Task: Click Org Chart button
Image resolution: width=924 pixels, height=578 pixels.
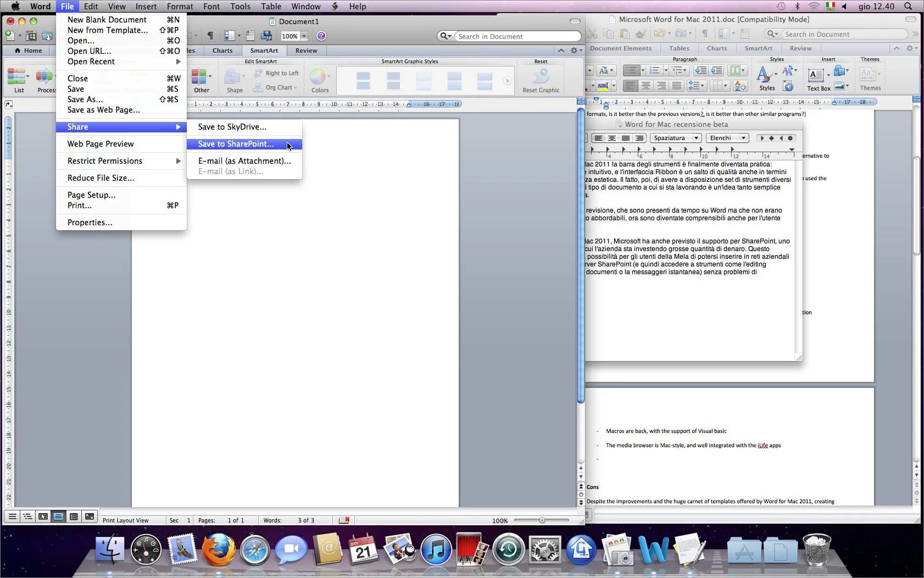Action: [x=275, y=87]
